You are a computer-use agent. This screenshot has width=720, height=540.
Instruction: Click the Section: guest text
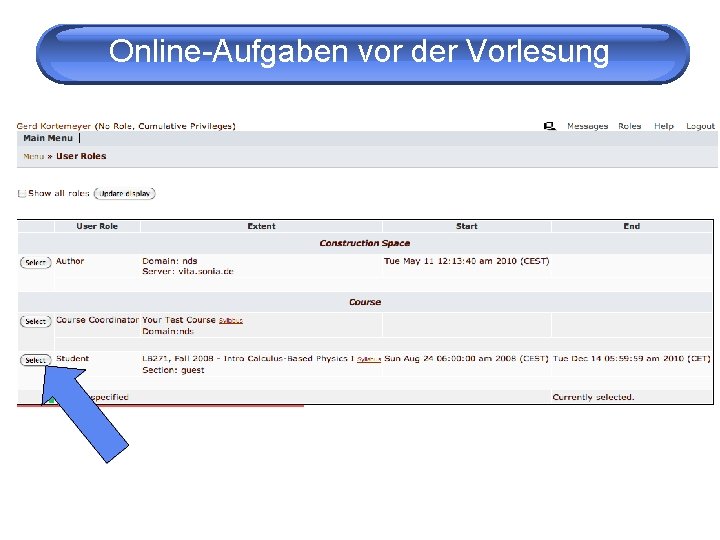(x=173, y=370)
